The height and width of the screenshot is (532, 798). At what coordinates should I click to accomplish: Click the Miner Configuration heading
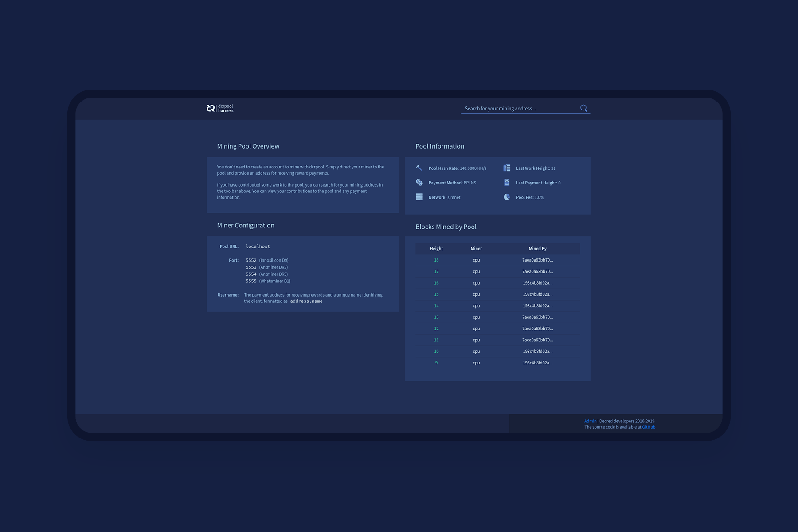[x=246, y=226]
